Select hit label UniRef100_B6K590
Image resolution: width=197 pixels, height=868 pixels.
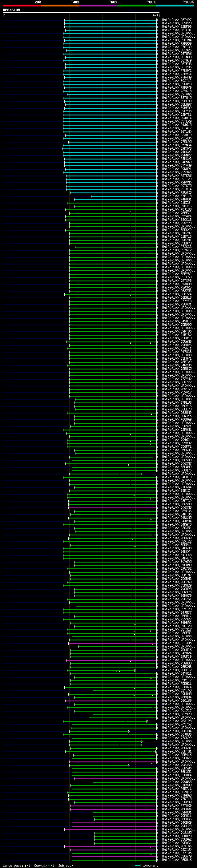point(177,768)
